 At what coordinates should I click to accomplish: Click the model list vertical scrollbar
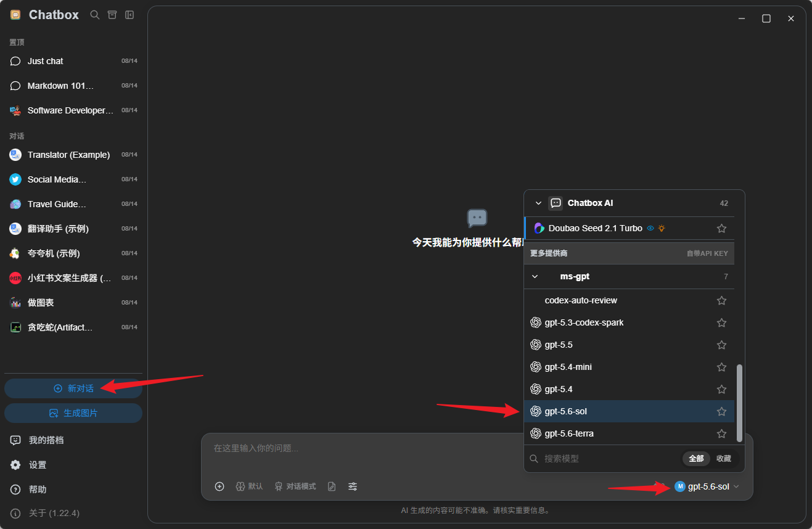740,403
